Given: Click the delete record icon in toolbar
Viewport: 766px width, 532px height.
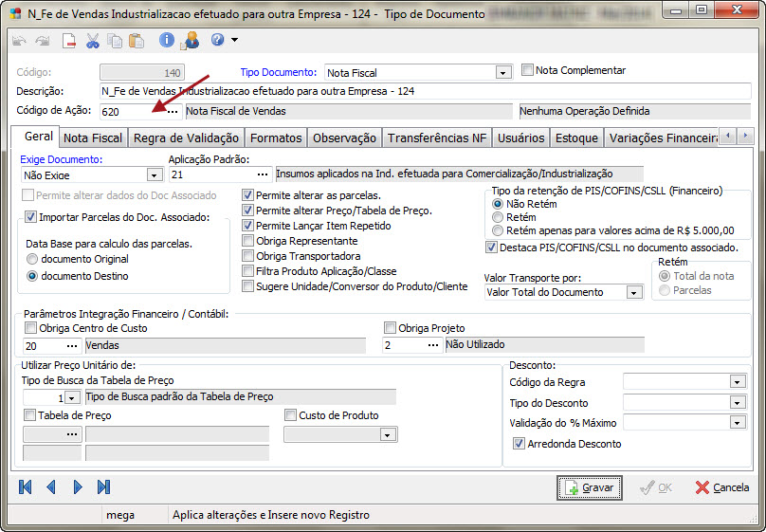Looking at the screenshot, I should click(69, 40).
